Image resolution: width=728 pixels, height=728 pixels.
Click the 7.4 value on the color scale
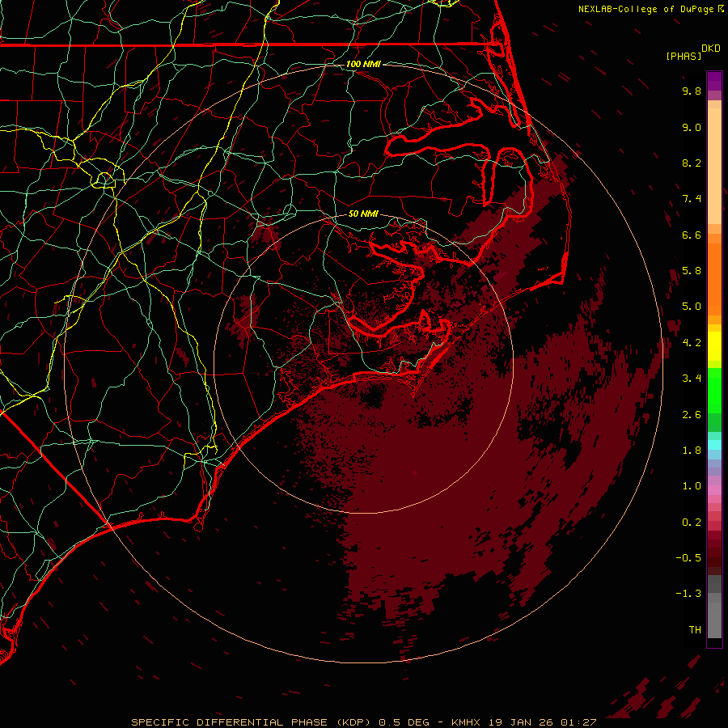(692, 199)
